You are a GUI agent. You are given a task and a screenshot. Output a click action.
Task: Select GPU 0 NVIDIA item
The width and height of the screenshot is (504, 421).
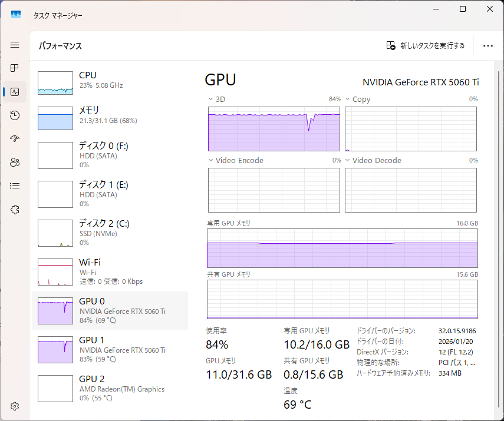coord(110,310)
